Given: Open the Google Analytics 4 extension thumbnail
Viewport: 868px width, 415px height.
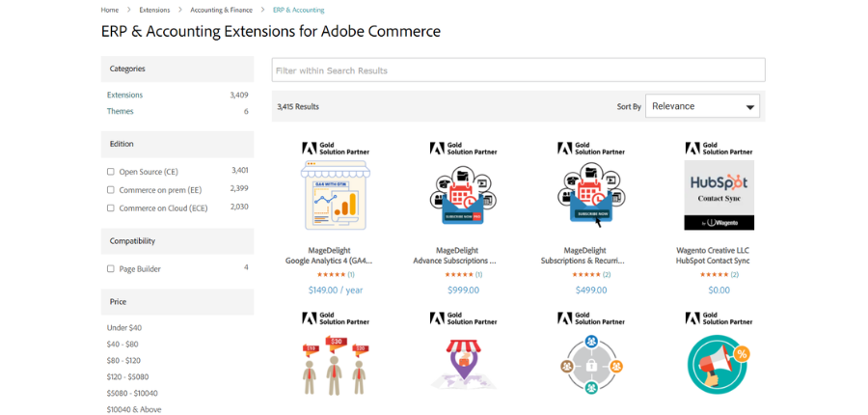Looking at the screenshot, I should click(x=335, y=195).
